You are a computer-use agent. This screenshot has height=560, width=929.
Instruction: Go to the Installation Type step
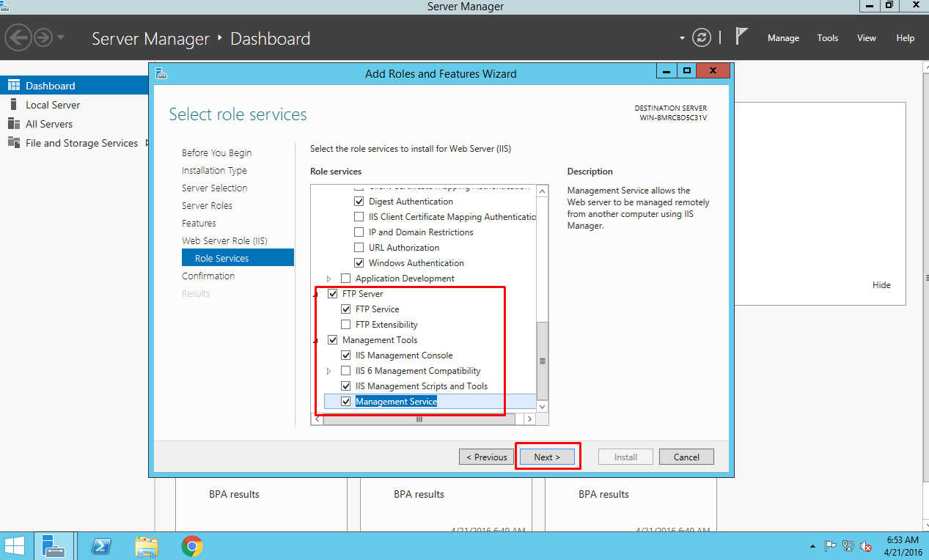click(x=214, y=171)
